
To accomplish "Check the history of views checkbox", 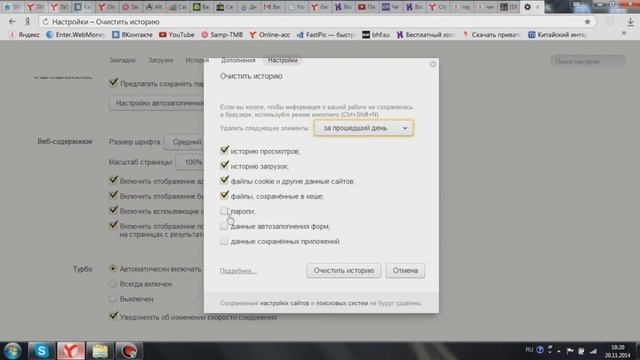I will 224,151.
